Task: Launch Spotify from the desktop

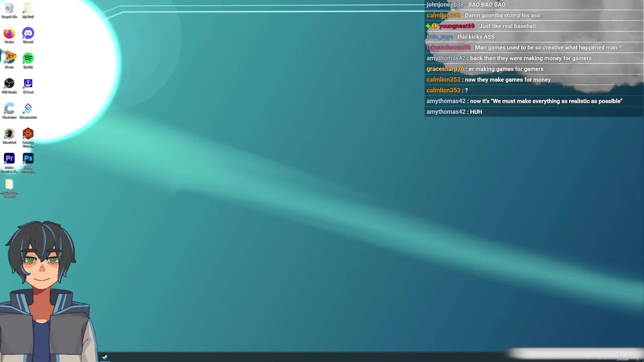Action: 28,60
